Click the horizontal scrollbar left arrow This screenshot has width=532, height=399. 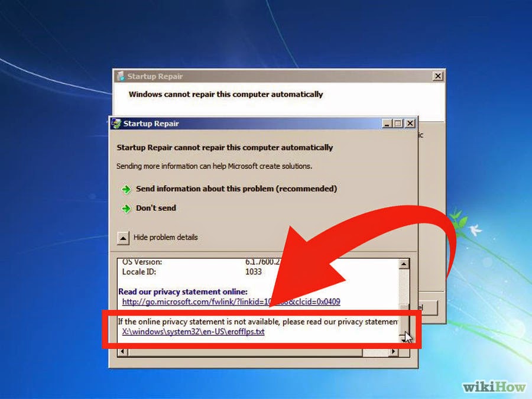122,352
